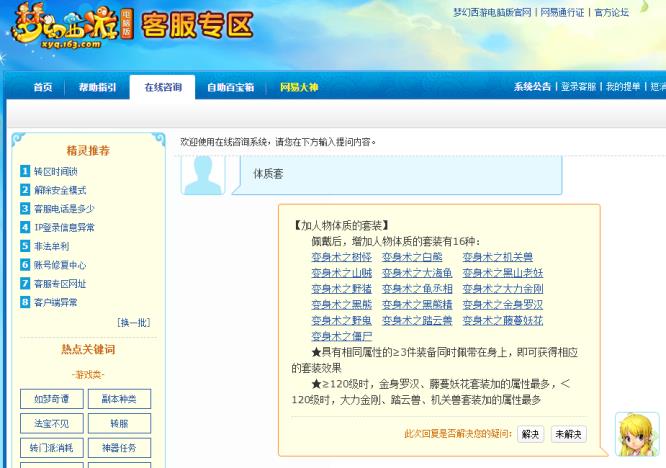Go to the 首页 tab
Image resolution: width=666 pixels, height=468 pixels.
pyautogui.click(x=43, y=87)
